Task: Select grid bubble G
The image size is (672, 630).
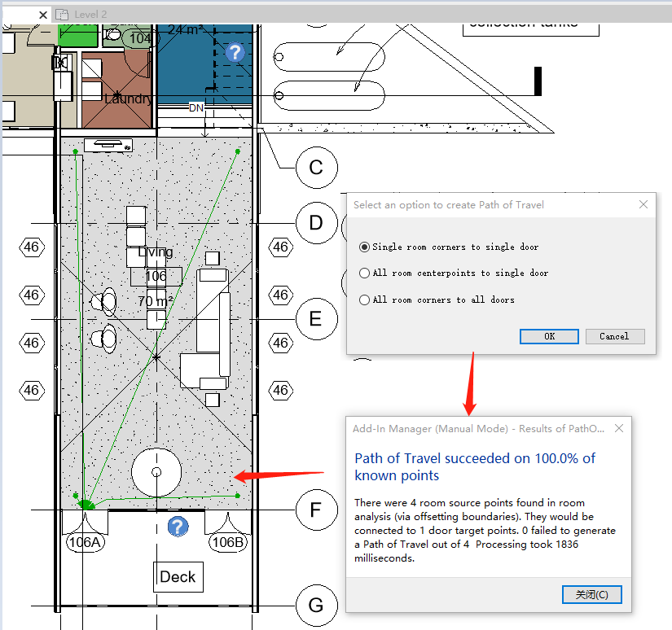Action: 316,605
